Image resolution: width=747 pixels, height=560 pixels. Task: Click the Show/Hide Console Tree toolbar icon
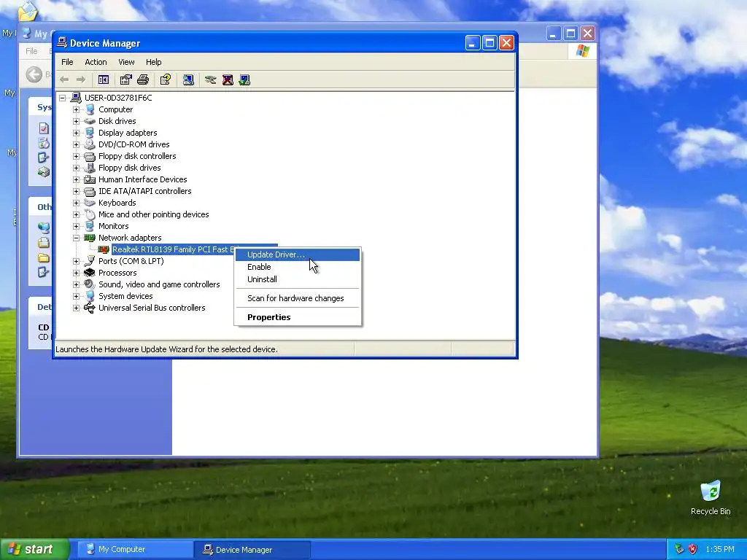click(x=104, y=79)
